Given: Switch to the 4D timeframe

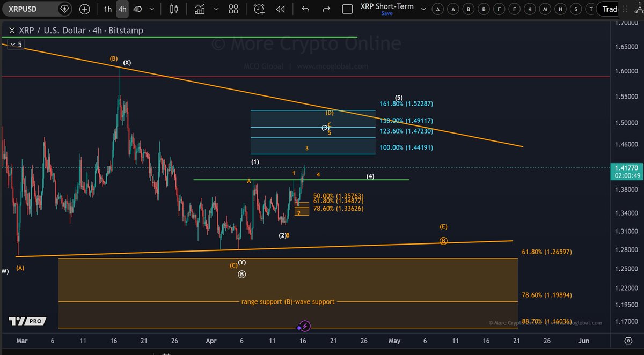Looking at the screenshot, I should tap(138, 9).
